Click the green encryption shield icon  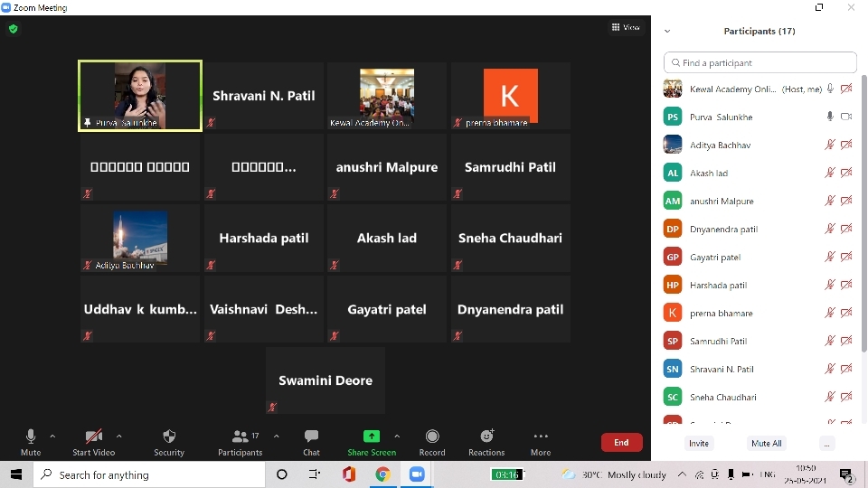click(x=13, y=29)
